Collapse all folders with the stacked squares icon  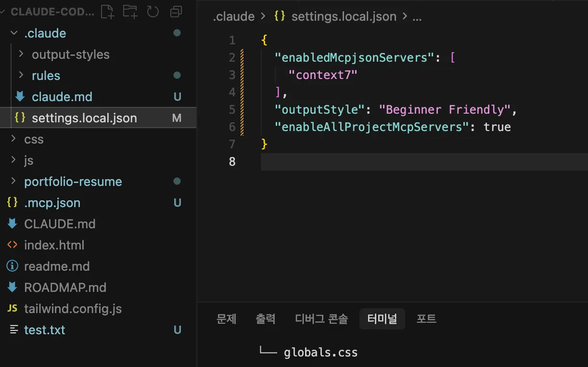click(x=177, y=12)
